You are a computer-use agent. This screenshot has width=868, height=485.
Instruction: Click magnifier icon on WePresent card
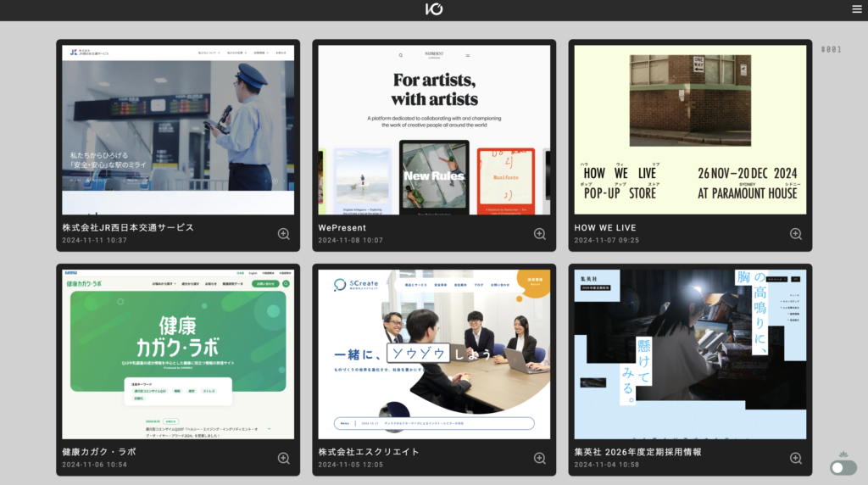pos(540,234)
